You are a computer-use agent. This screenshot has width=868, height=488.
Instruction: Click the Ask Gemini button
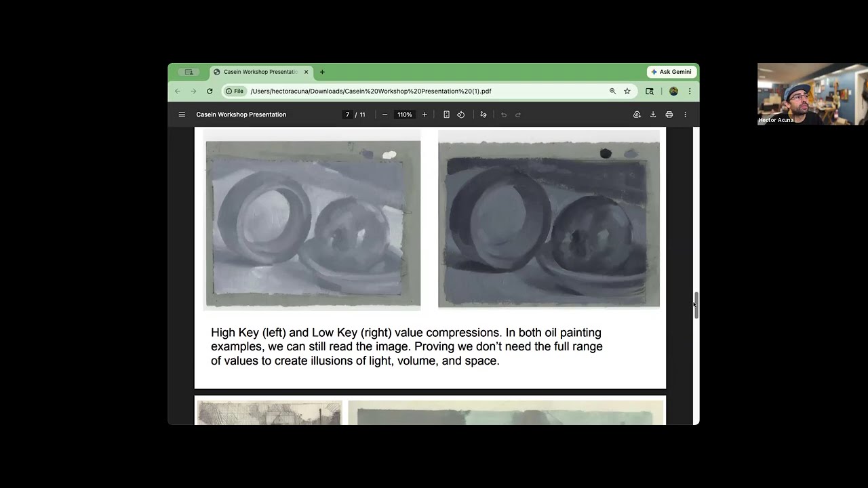tap(671, 72)
